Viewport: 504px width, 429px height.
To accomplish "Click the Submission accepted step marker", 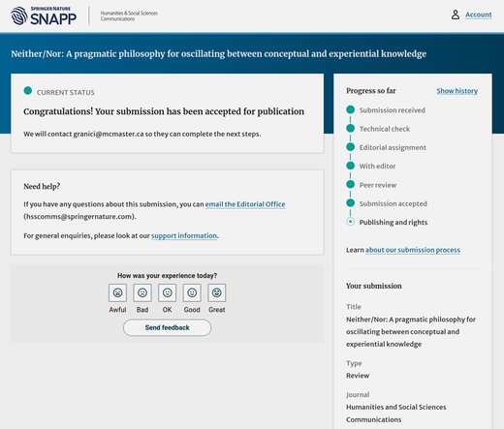I will (350, 203).
